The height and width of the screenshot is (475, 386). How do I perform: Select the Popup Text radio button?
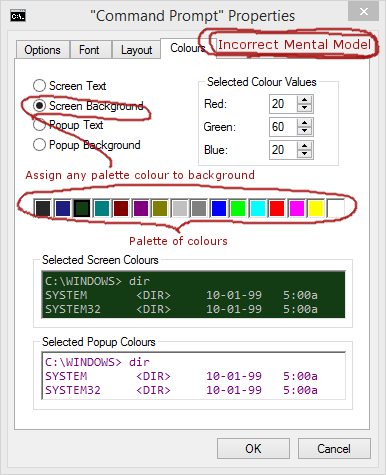[x=68, y=125]
